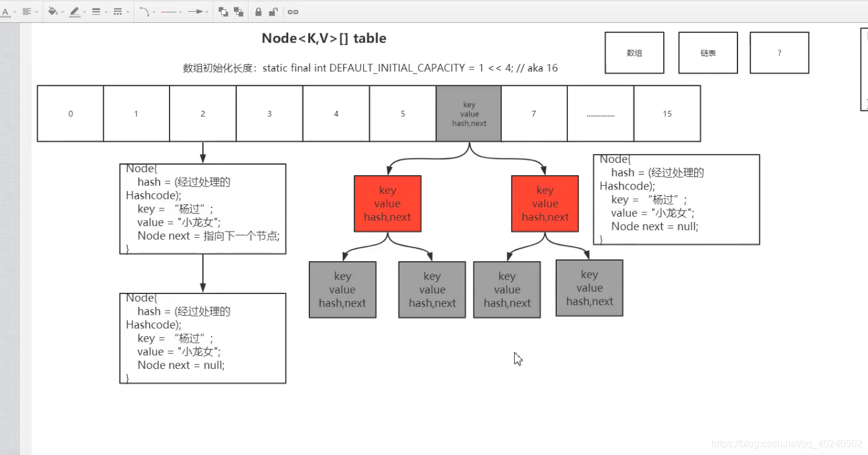
Task: Select array cell 2
Action: [203, 114]
